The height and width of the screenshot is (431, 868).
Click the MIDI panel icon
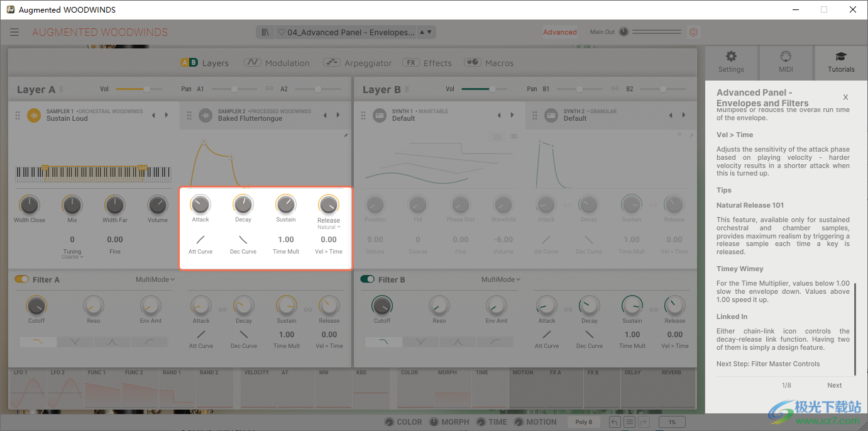pyautogui.click(x=786, y=61)
